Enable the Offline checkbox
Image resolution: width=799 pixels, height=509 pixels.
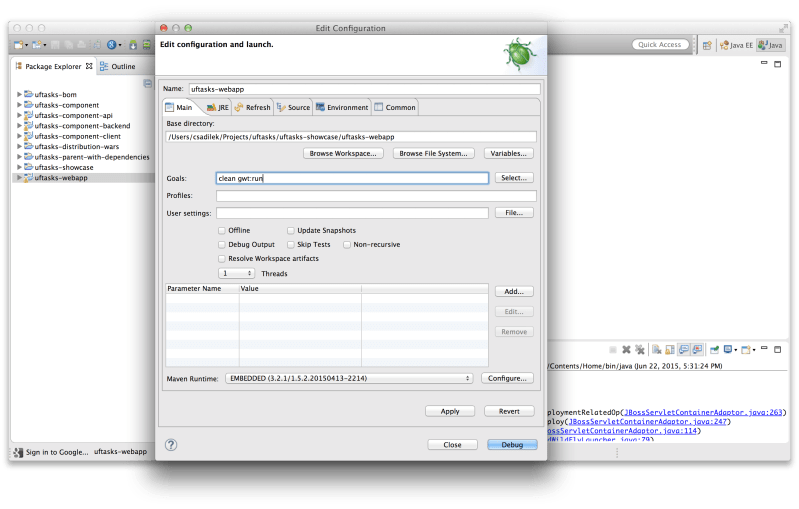(x=222, y=230)
